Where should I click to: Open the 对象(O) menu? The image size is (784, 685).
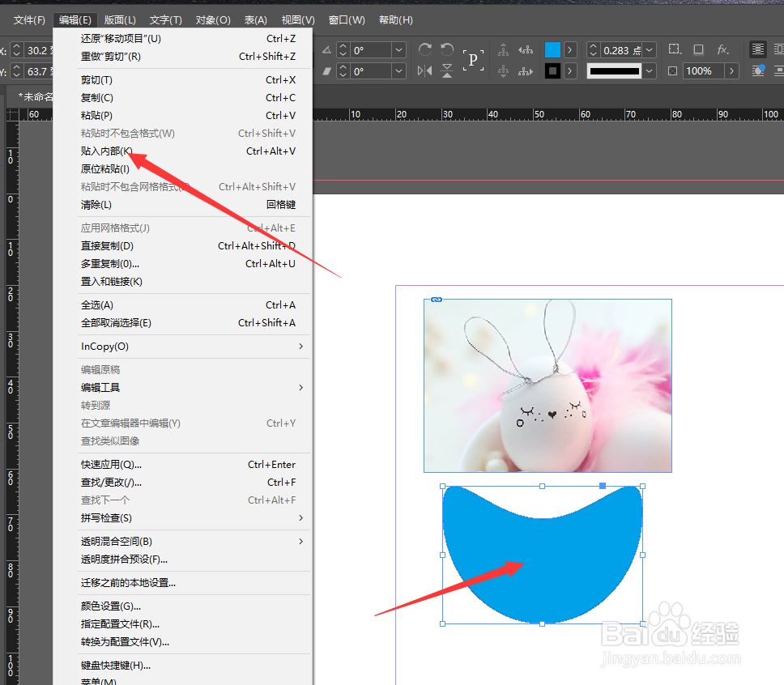tap(213, 20)
